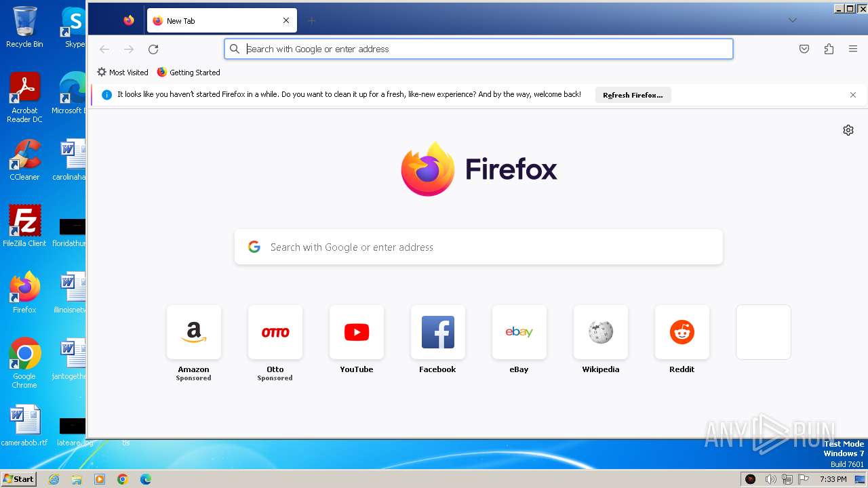Select Skype desktop shortcut
The width and height of the screenshot is (868, 488).
(x=73, y=27)
